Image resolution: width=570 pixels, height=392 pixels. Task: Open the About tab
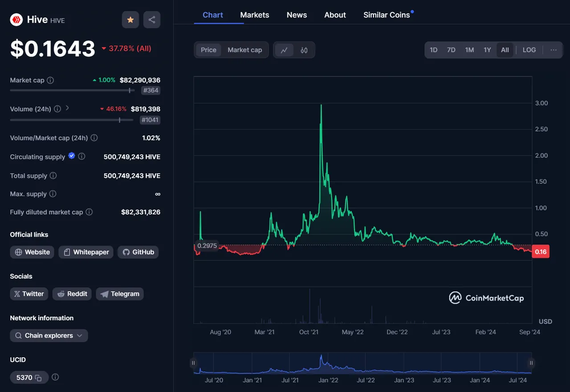click(335, 15)
